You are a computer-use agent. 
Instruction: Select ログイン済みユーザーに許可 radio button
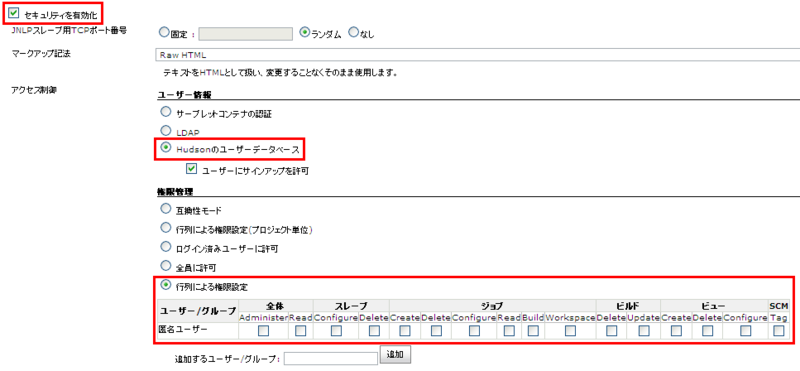165,246
